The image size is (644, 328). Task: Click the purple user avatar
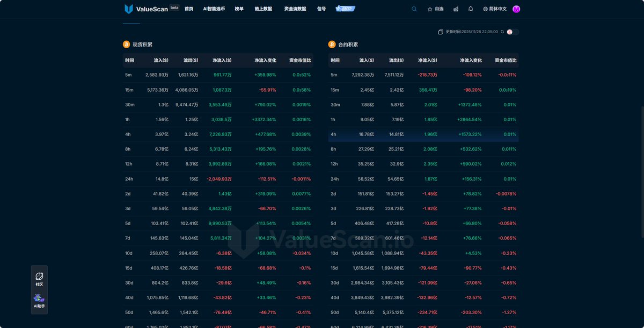[516, 9]
